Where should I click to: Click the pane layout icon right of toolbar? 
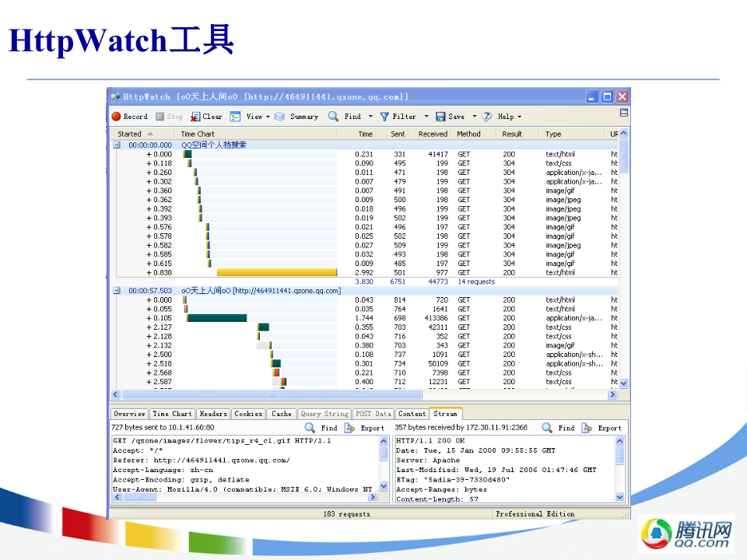point(623,114)
